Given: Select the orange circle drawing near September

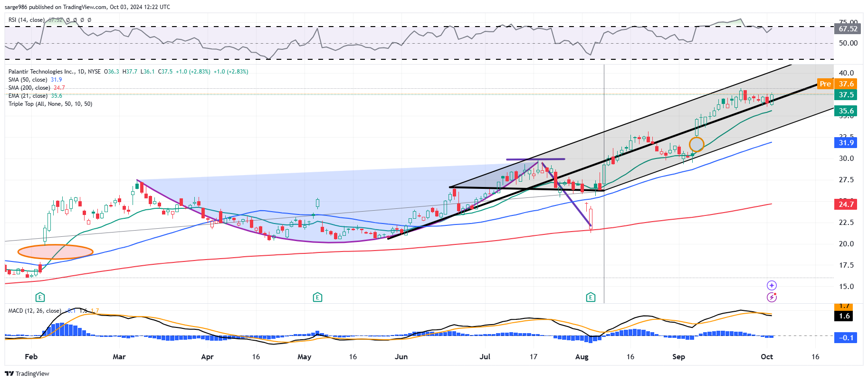Looking at the screenshot, I should (696, 144).
